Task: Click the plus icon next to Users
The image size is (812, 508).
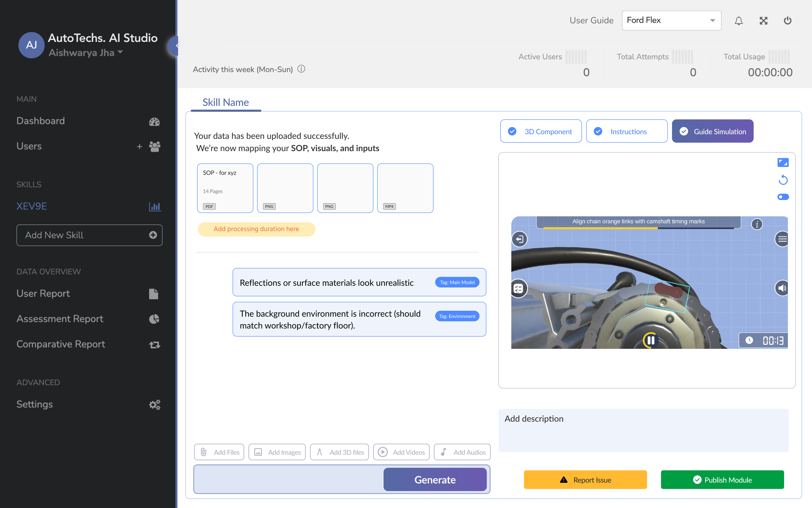Action: (x=140, y=146)
